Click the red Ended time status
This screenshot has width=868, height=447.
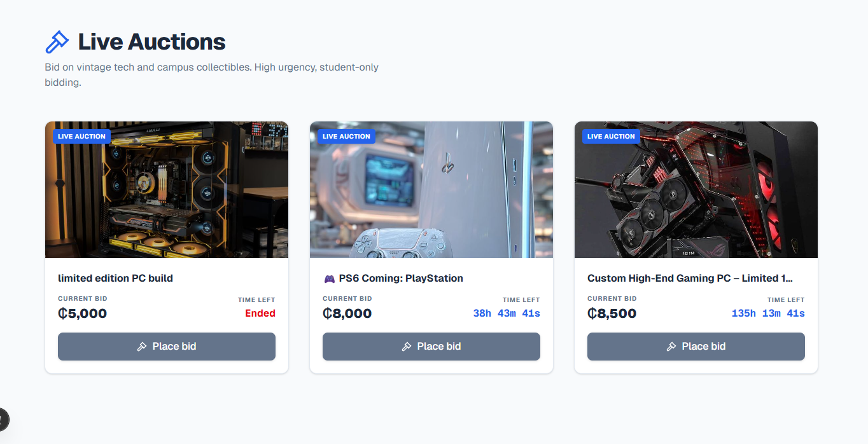pos(260,313)
